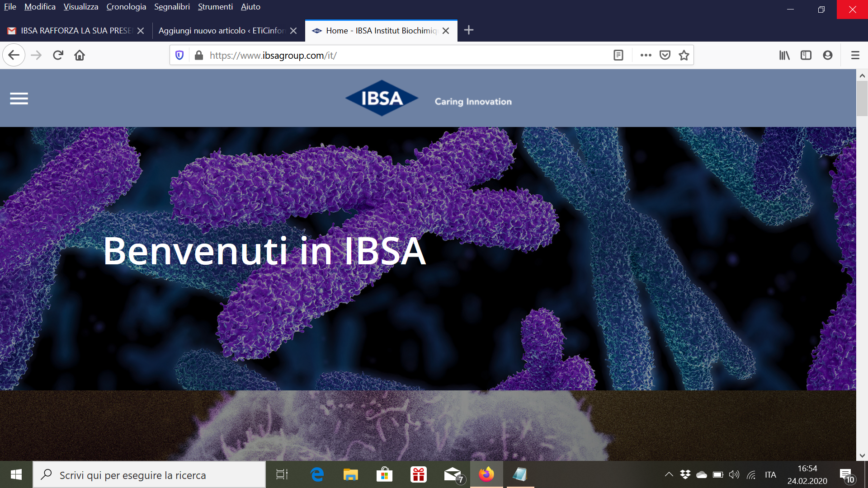Show tracking protection shield info
Screen dimensions: 868x488
point(179,55)
